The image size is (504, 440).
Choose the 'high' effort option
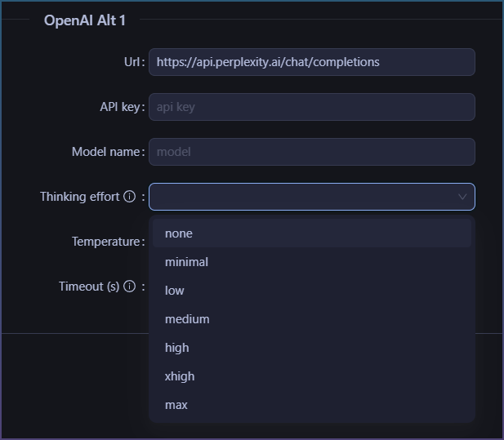(x=312, y=348)
